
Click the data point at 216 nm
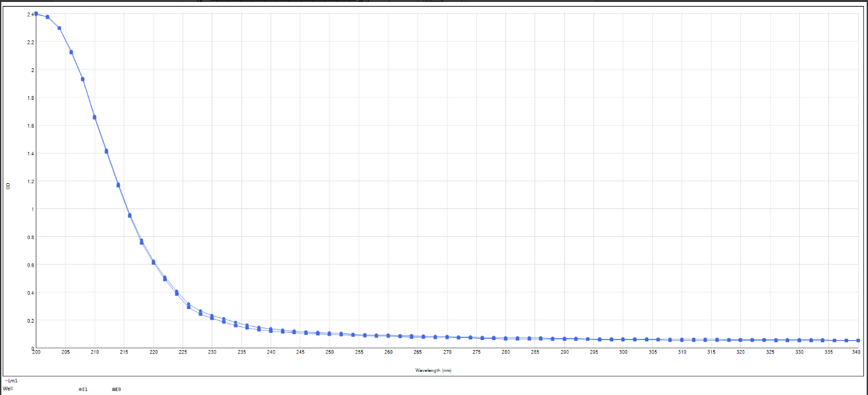coord(130,216)
